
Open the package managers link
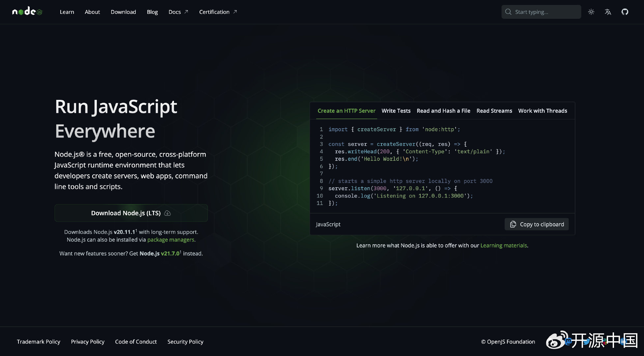click(171, 240)
